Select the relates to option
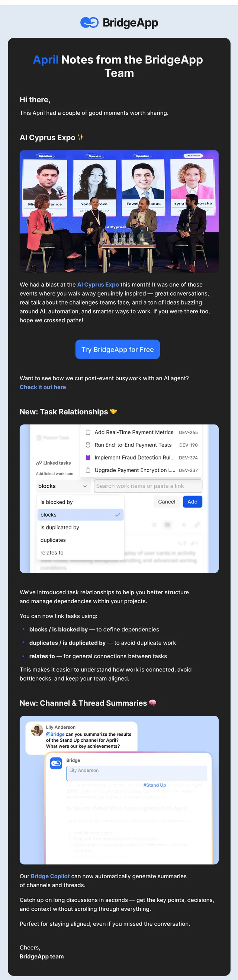 pos(80,553)
